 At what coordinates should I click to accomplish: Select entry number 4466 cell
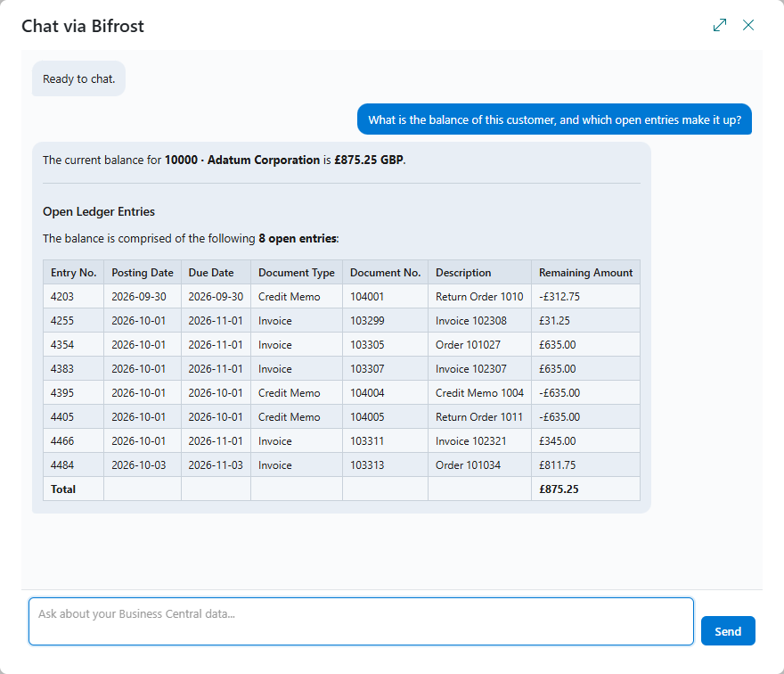[x=73, y=440]
